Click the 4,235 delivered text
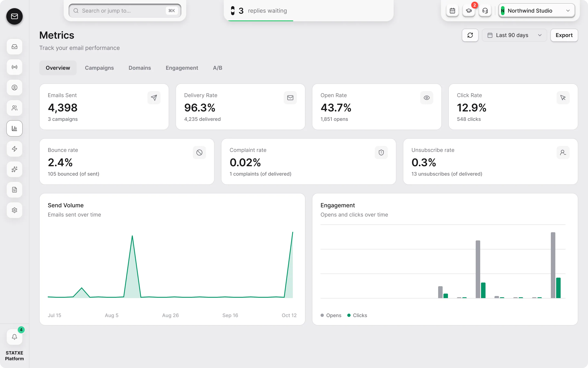The height and width of the screenshot is (368, 588). (x=202, y=119)
